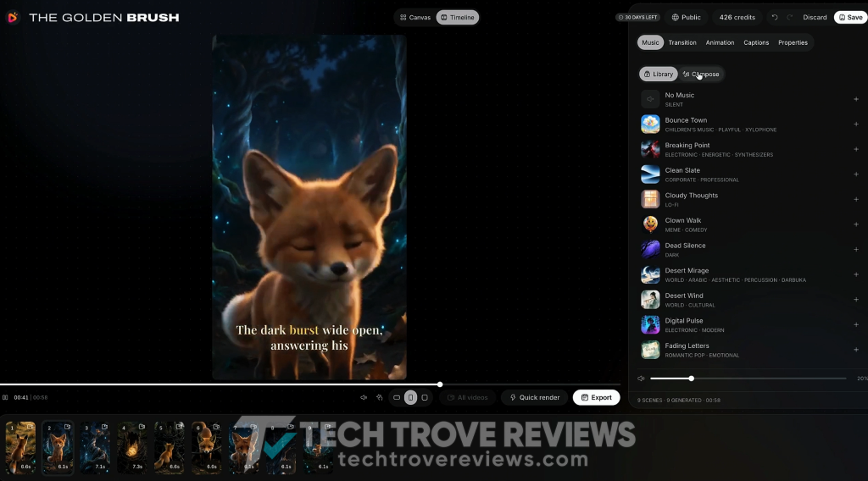Add Fading Letters track
Screen dimensions: 868x481
pyautogui.click(x=856, y=350)
